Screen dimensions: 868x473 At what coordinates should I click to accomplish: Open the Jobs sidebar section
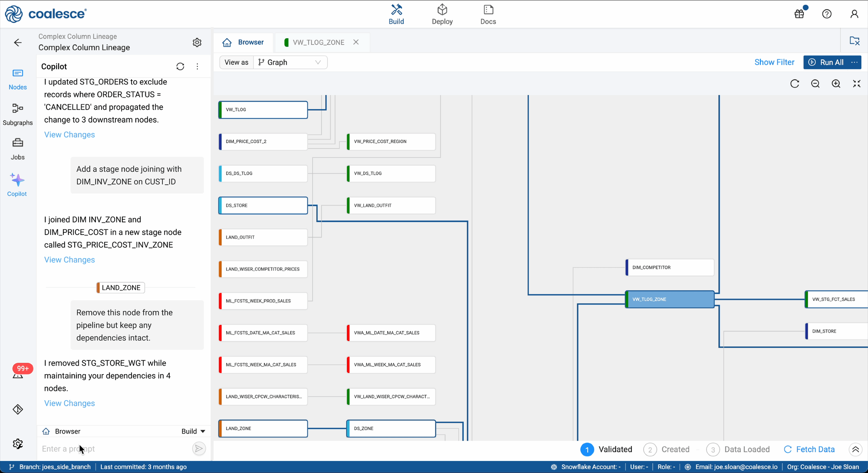point(17,149)
